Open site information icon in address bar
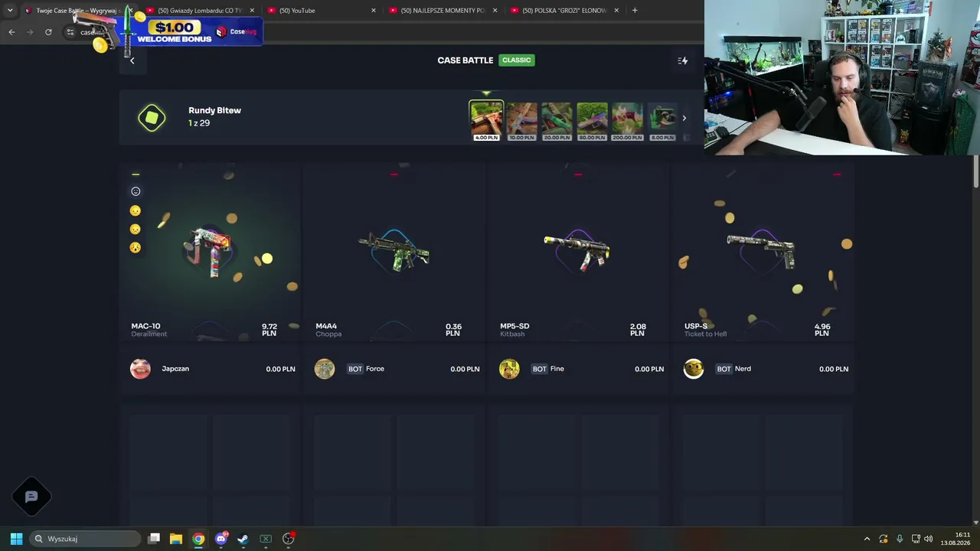 point(70,32)
